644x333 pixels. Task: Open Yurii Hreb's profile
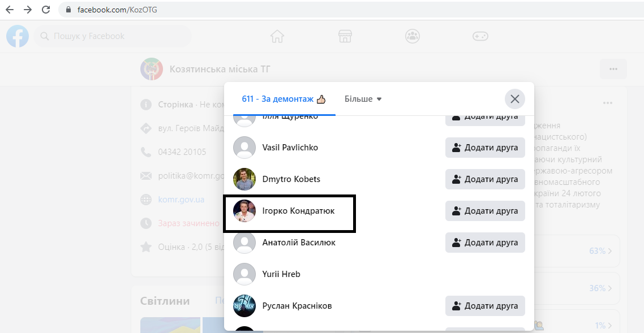(x=281, y=274)
